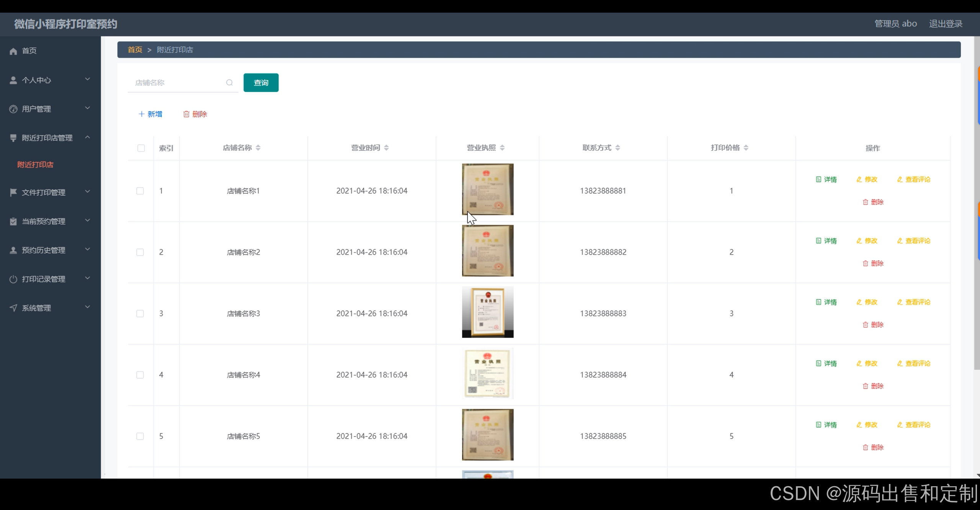This screenshot has width=980, height=510.
Task: Open 详情 details for row 1
Action: [x=826, y=180]
